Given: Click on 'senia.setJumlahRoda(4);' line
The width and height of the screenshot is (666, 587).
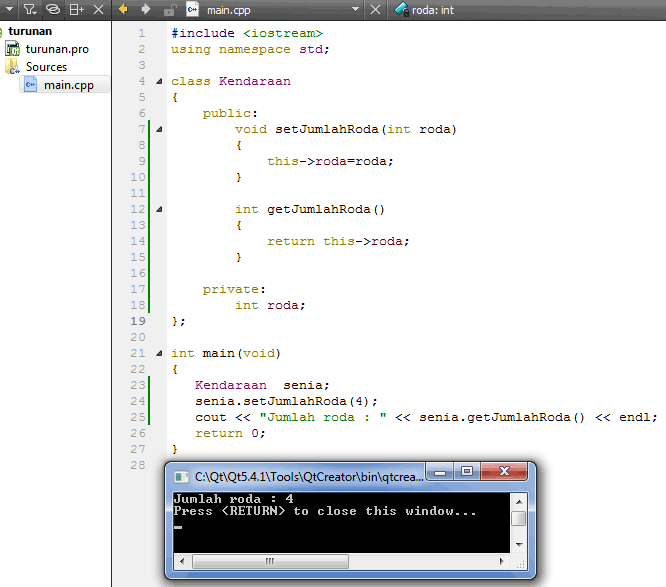Looking at the screenshot, I should pos(286,401).
